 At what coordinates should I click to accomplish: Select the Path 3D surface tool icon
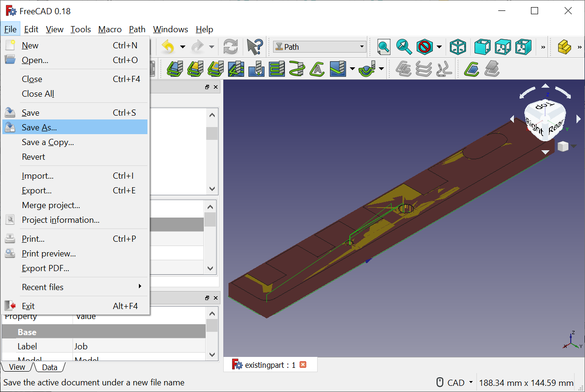pos(338,69)
